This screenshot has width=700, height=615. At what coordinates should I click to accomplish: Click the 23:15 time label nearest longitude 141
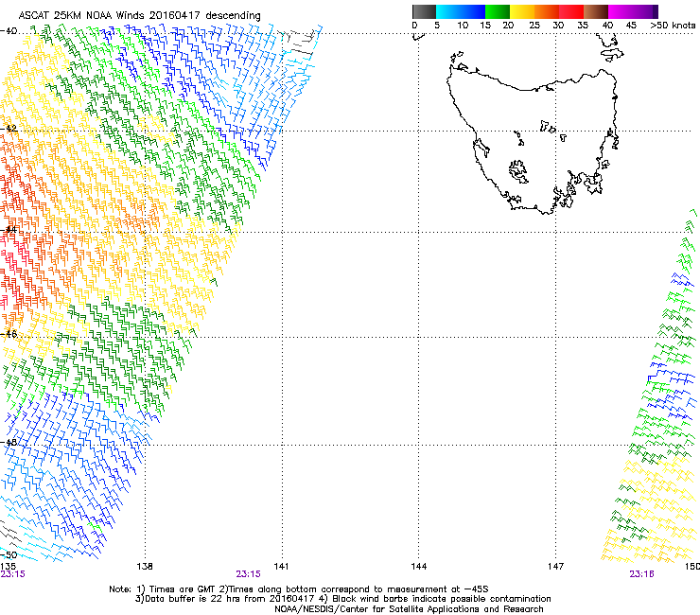point(248,574)
